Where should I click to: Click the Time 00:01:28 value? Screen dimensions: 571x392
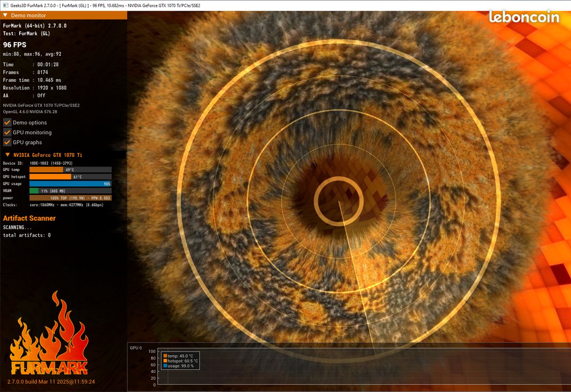point(48,64)
